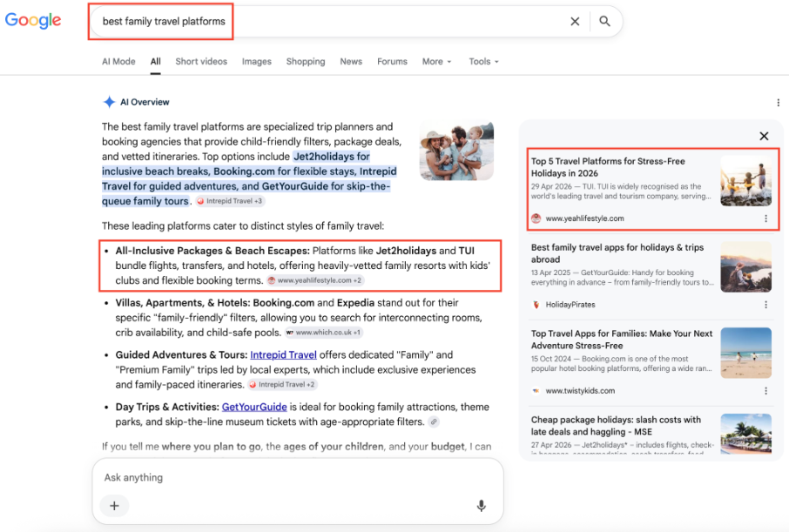789x532 pixels.
Task: Click the magnifying glass search icon
Action: tap(604, 21)
